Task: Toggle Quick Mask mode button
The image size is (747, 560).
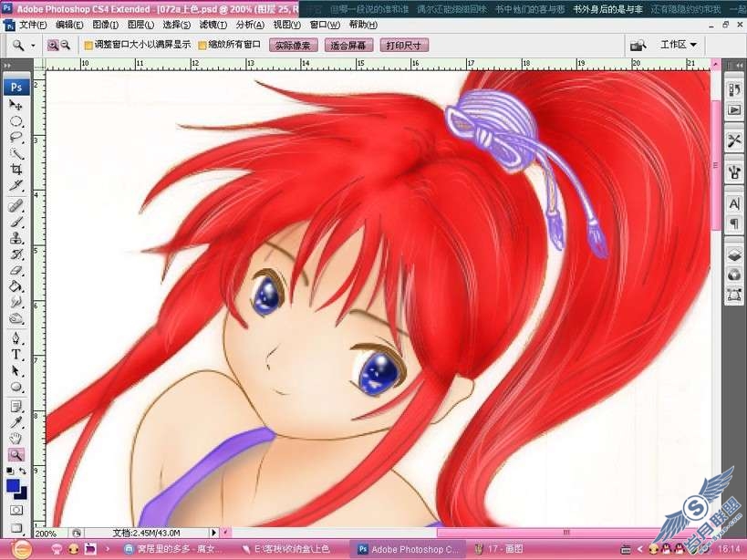Action: 16,510
